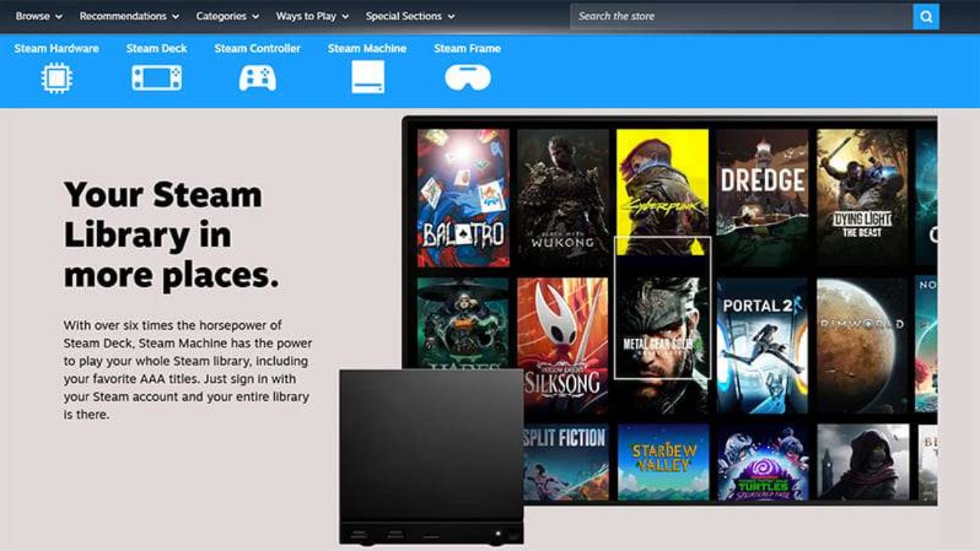Select the Portal 2 cover image
This screenshot has height=551, width=980.
[762, 344]
